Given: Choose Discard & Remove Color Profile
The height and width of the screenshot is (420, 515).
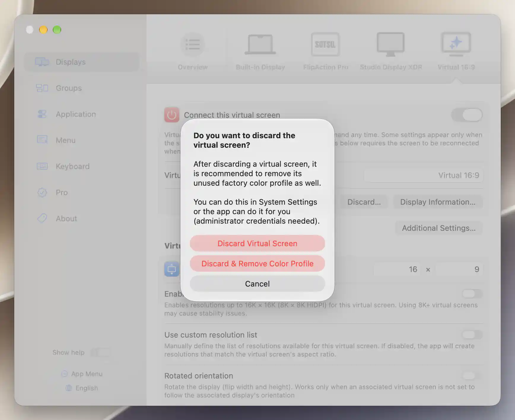Looking at the screenshot, I should (x=257, y=264).
